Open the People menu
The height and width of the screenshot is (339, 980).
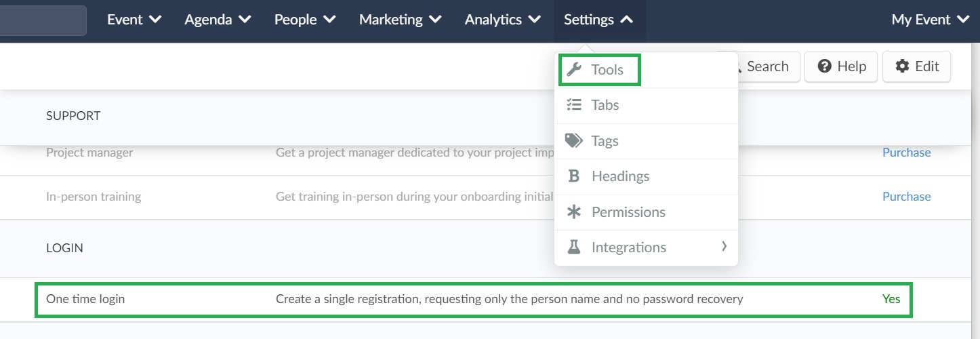click(305, 20)
